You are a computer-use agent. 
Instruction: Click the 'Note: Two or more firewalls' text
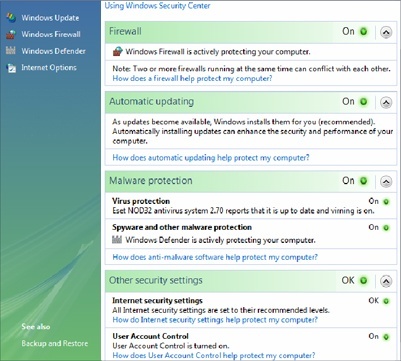pyautogui.click(x=251, y=69)
